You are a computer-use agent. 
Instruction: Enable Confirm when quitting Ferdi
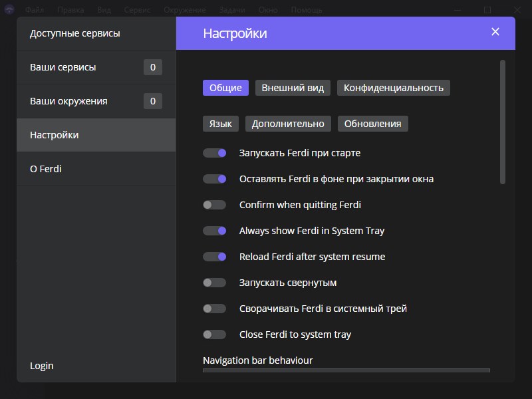pyautogui.click(x=215, y=205)
